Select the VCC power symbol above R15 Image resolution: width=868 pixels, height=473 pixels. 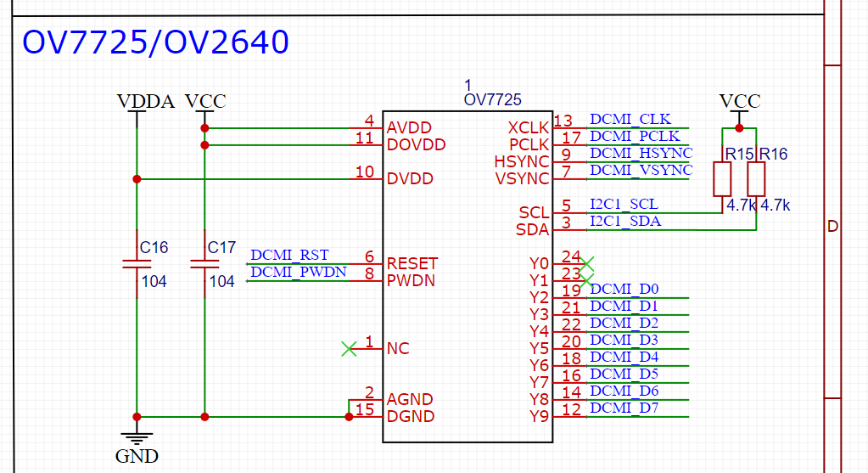click(740, 101)
